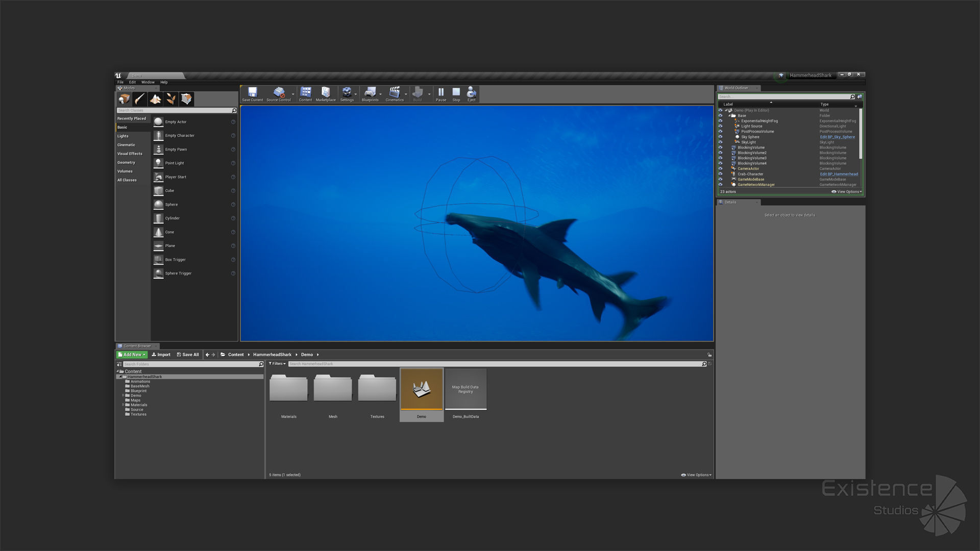
Task: Click the Build toolbar button
Action: coord(418,94)
